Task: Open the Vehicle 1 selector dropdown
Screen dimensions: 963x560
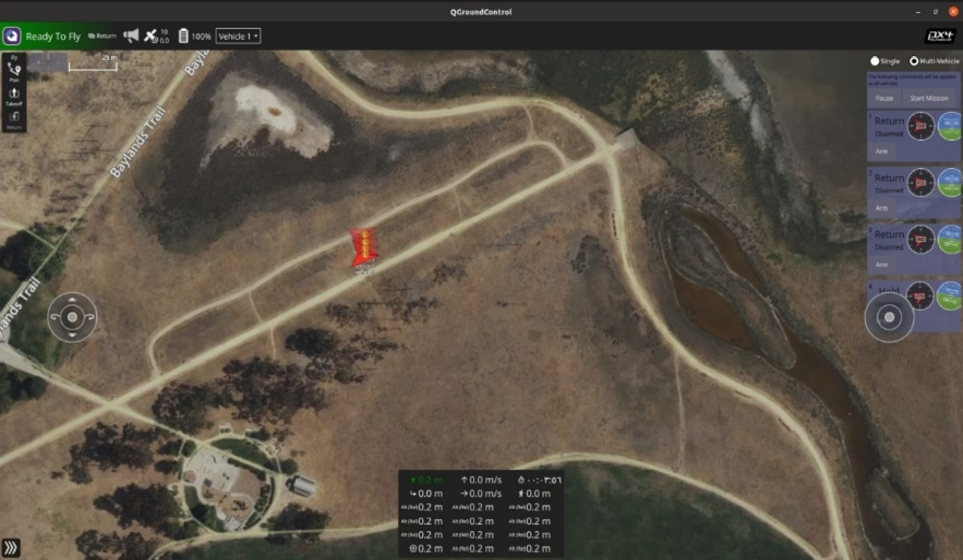Action: point(238,37)
